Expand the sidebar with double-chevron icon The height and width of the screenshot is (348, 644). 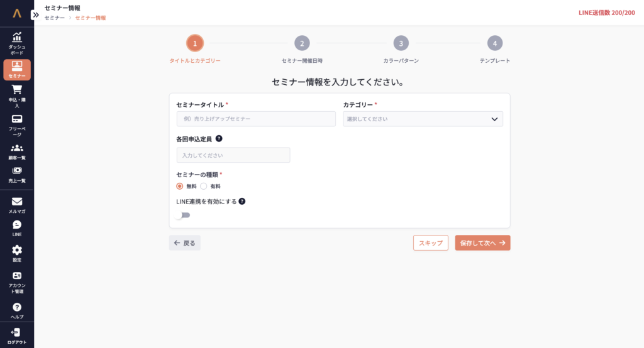point(36,13)
